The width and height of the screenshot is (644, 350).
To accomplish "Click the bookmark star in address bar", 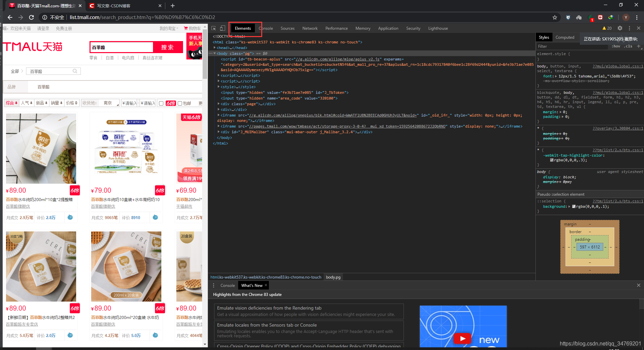I will [x=554, y=17].
